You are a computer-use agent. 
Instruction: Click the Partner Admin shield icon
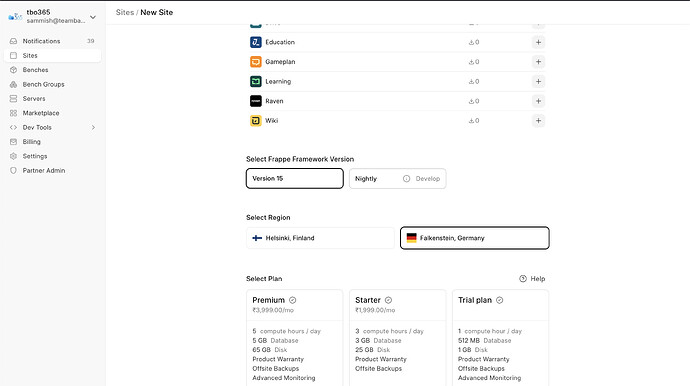point(13,170)
